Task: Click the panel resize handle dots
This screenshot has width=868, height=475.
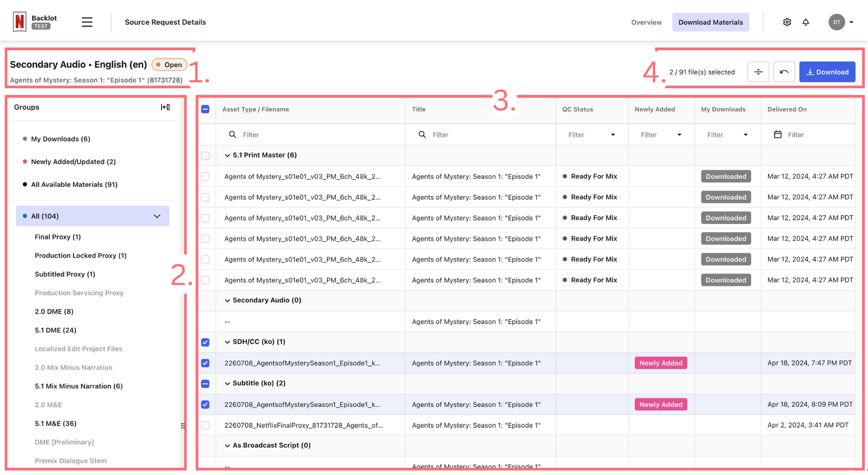Action: coord(183,426)
